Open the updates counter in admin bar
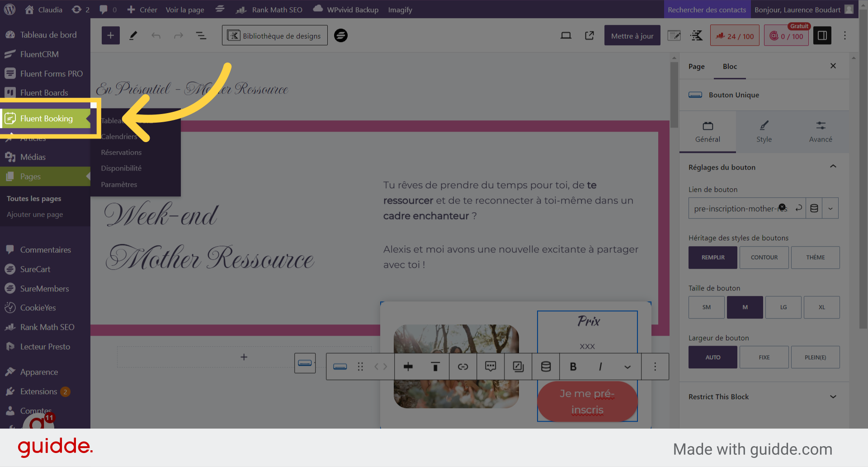Image resolution: width=868 pixels, height=467 pixels. tap(80, 10)
